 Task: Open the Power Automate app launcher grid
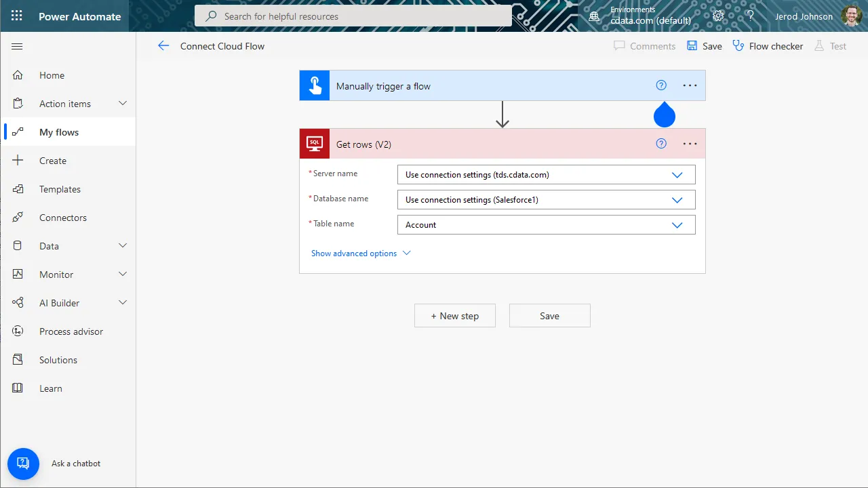[x=16, y=16]
